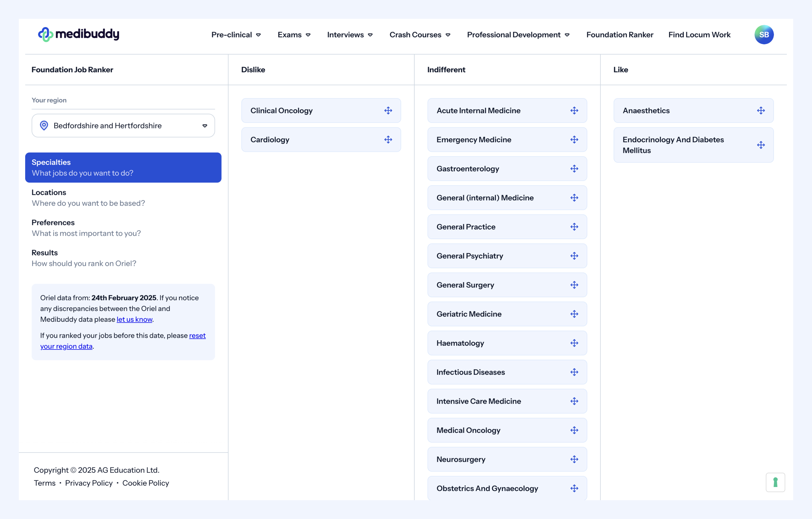The width and height of the screenshot is (812, 519).
Task: Click the 'let us know' link
Action: (134, 319)
